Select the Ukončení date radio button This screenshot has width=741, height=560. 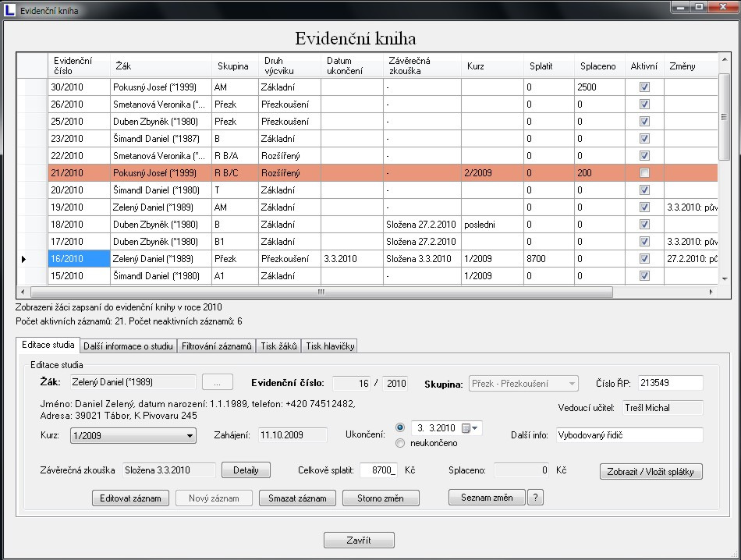pyautogui.click(x=400, y=427)
